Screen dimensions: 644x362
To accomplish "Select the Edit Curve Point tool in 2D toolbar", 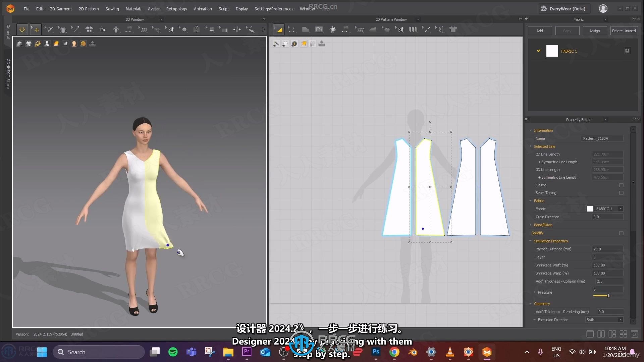I will [292, 29].
